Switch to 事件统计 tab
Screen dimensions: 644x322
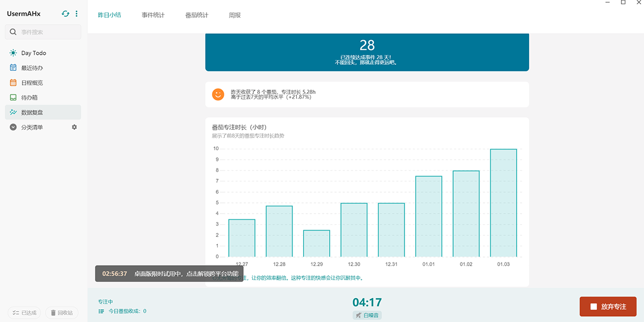coord(153,15)
